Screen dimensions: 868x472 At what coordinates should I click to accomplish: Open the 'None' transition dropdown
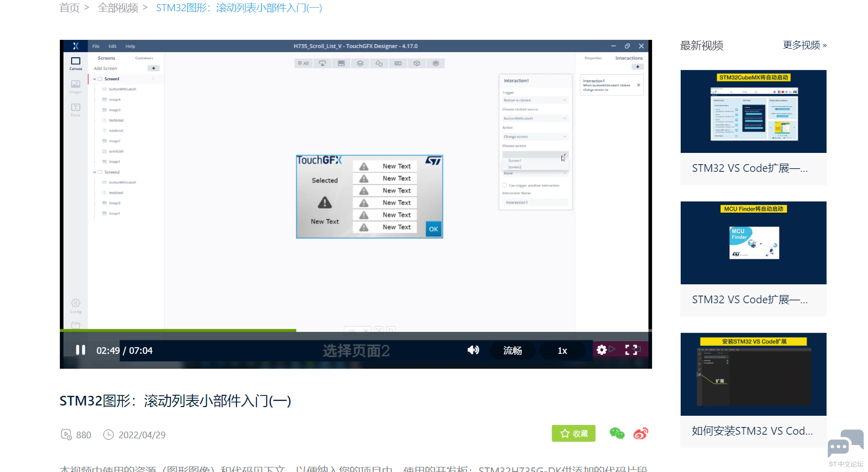[x=535, y=173]
